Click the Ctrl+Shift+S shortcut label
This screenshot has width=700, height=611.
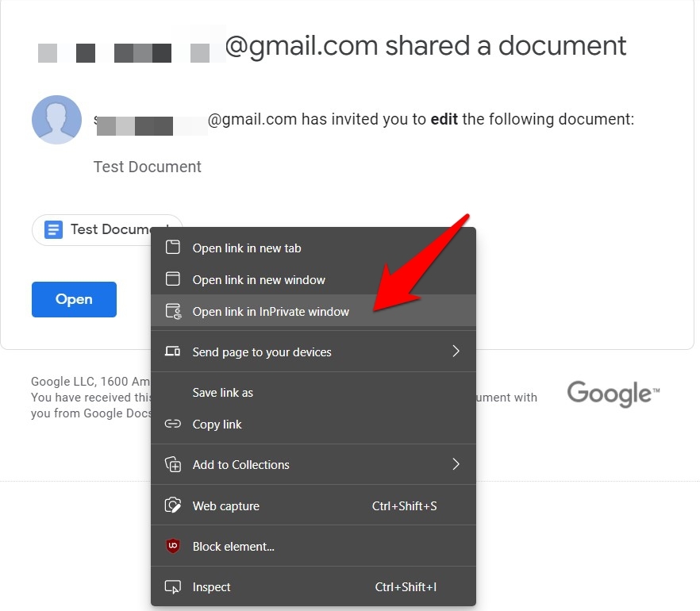tap(405, 505)
